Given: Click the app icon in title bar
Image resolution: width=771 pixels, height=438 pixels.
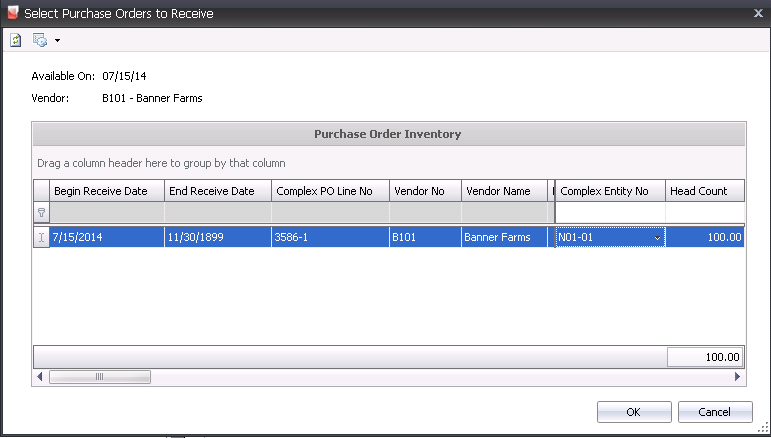Looking at the screenshot, I should (13, 14).
